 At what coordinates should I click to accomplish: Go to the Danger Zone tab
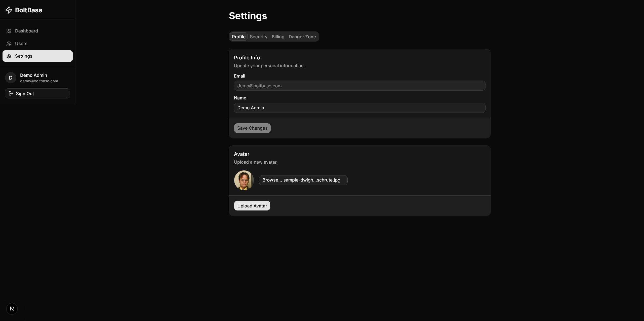302,37
